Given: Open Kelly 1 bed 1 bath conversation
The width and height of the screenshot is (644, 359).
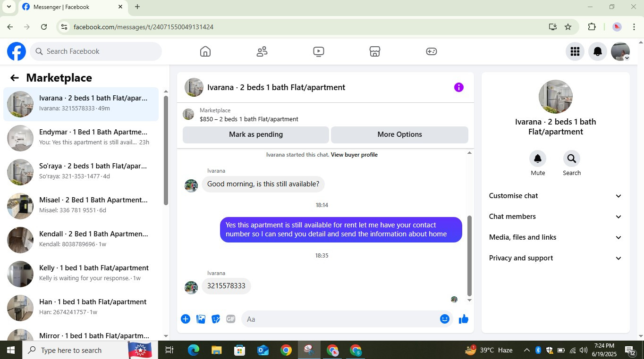Looking at the screenshot, I should pos(81,273).
